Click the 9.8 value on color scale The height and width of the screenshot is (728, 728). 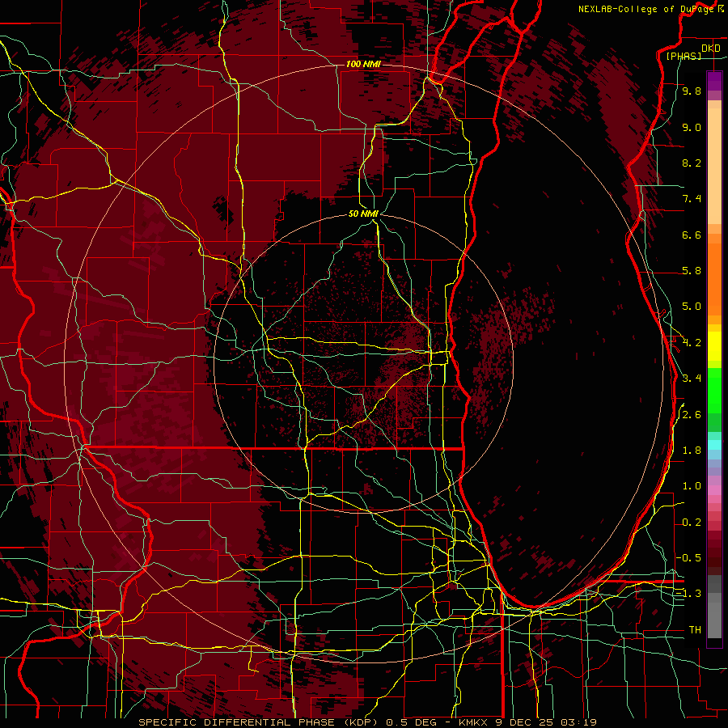(692, 91)
